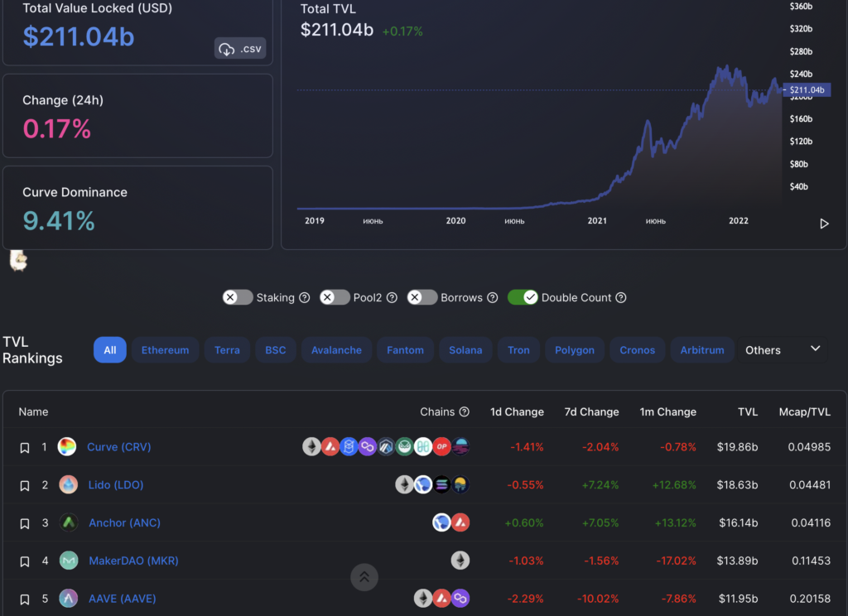This screenshot has height=616, width=848.
Task: Expand the Others chains dropdown
Action: coord(782,349)
